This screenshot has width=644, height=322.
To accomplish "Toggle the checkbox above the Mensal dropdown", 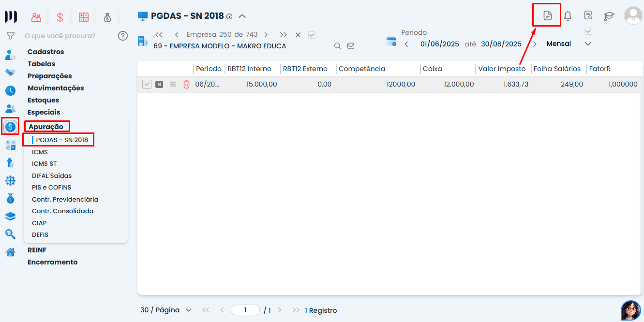I will 588,31.
